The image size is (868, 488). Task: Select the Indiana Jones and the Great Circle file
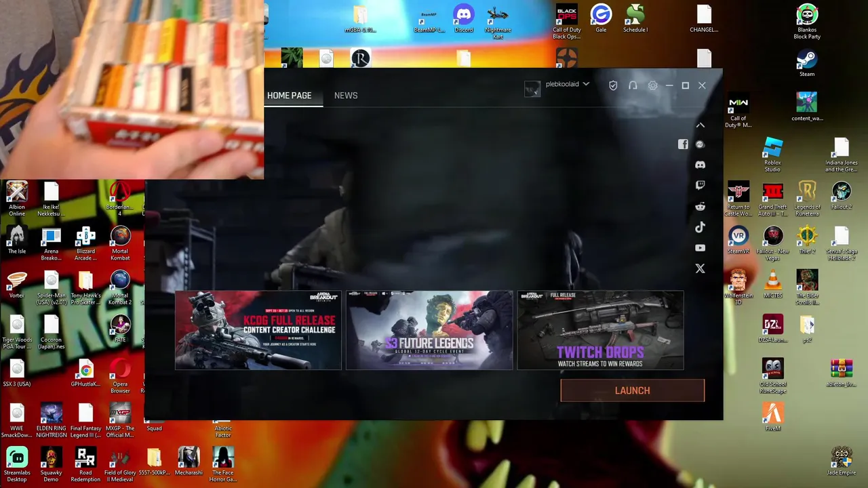coord(842,155)
